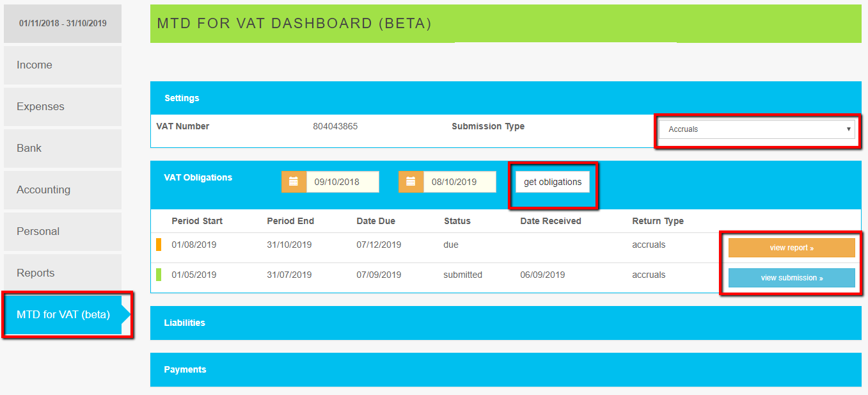Click period start 01/05/2019 cell
The height and width of the screenshot is (395, 868).
(x=194, y=275)
